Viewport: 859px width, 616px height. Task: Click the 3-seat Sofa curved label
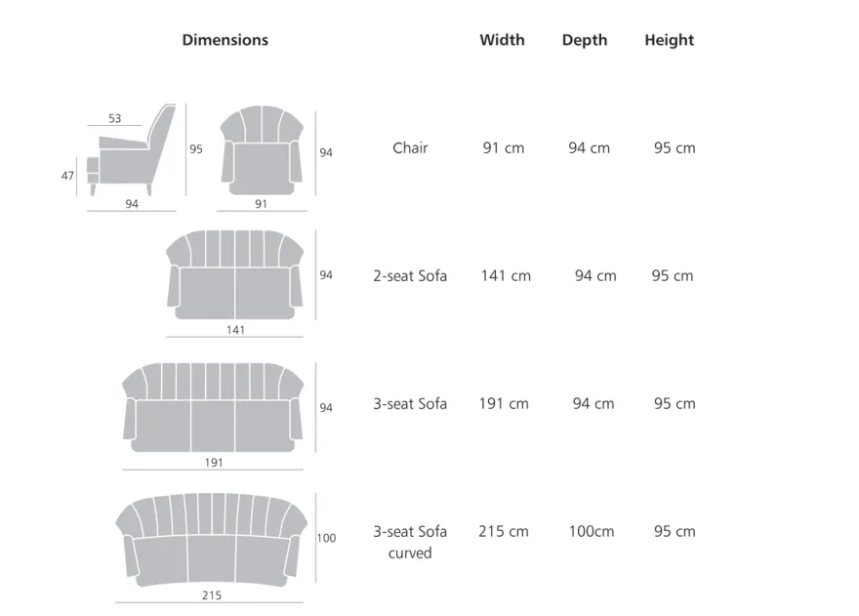pos(410,542)
